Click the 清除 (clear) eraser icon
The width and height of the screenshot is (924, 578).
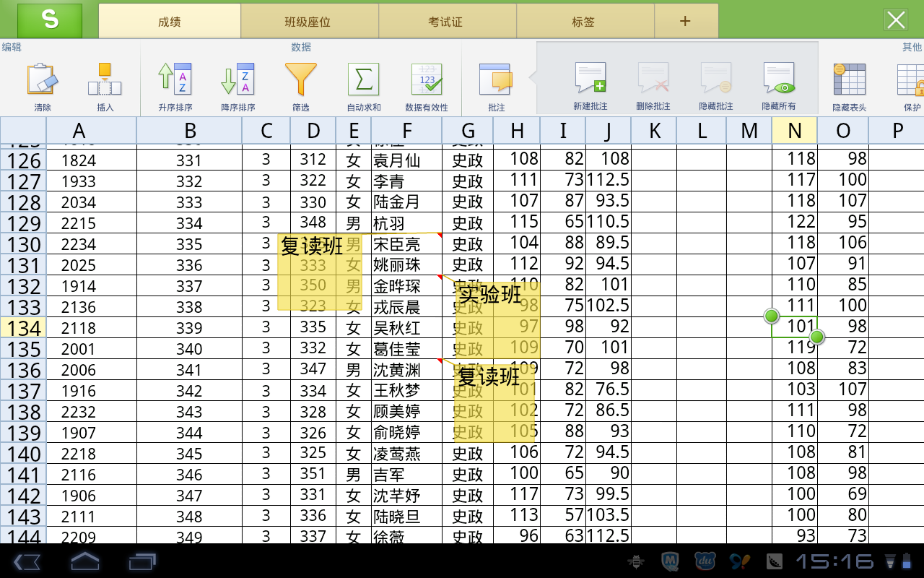tap(43, 79)
